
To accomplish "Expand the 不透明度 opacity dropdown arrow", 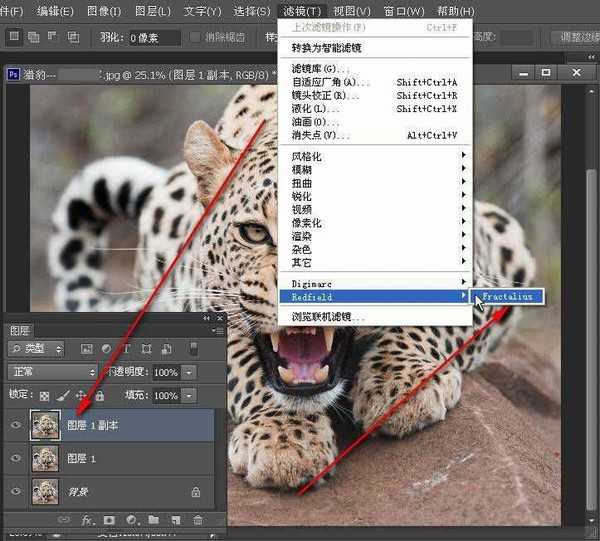I will [188, 372].
